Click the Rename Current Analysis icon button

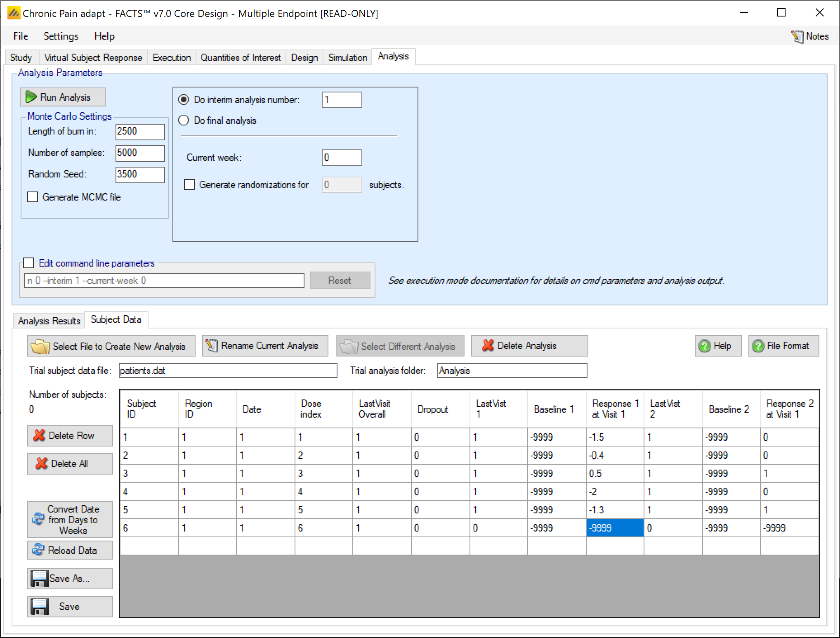click(x=212, y=345)
